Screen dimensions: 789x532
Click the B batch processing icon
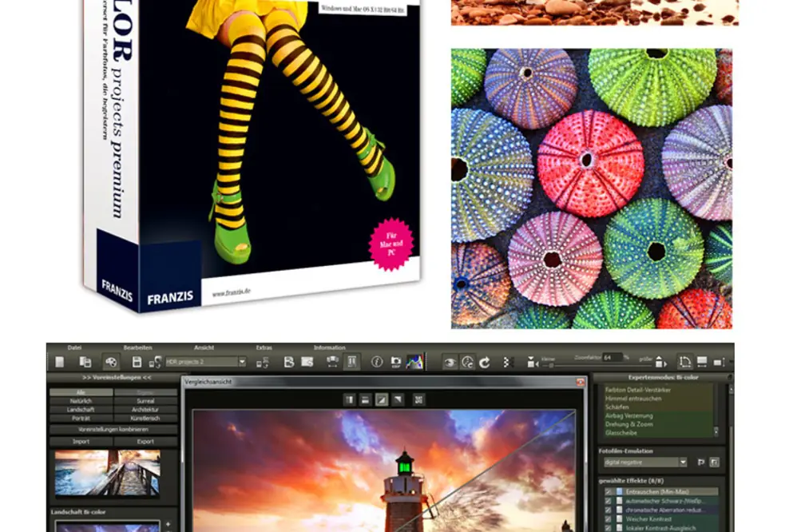coord(289,362)
